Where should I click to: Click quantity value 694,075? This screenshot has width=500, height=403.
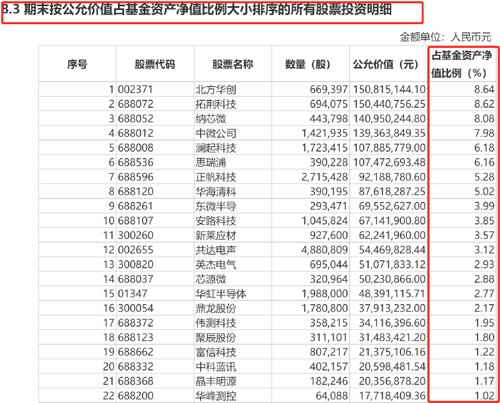click(329, 104)
